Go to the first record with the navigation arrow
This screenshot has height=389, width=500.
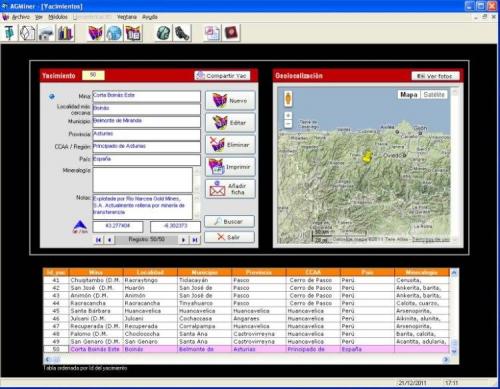[99, 240]
